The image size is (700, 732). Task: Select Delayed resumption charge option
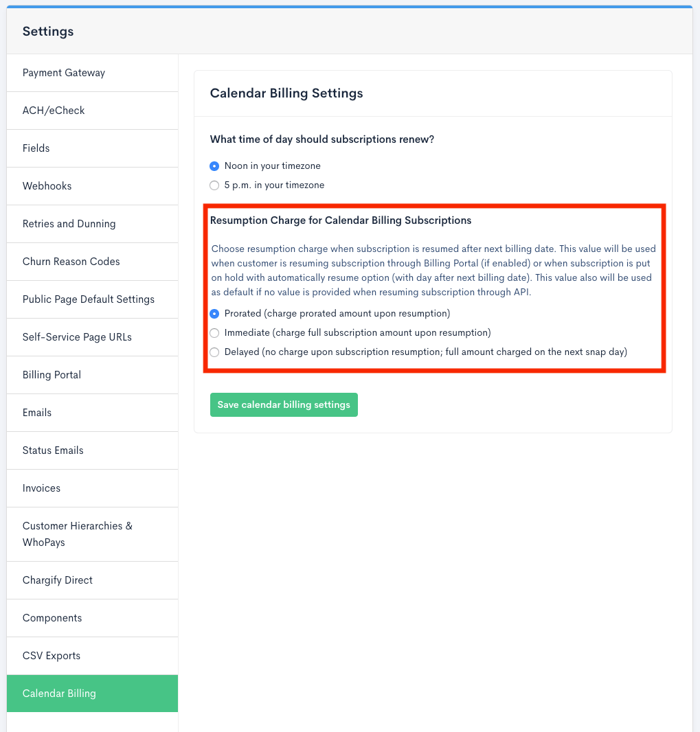(x=215, y=352)
